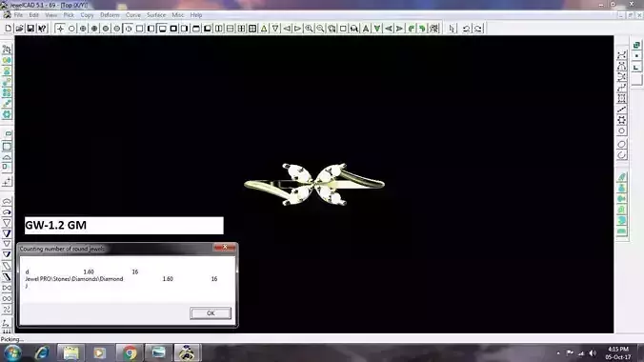The height and width of the screenshot is (362, 644).
Task: Click the Help question-mark pointer icon
Action: [42, 29]
